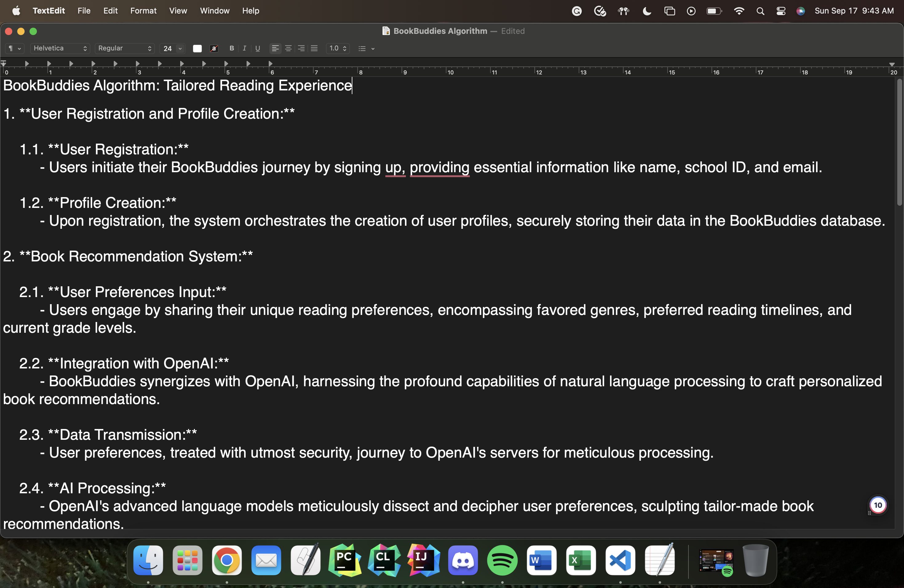
Task: Justify the paragraph text
Action: pos(314,49)
